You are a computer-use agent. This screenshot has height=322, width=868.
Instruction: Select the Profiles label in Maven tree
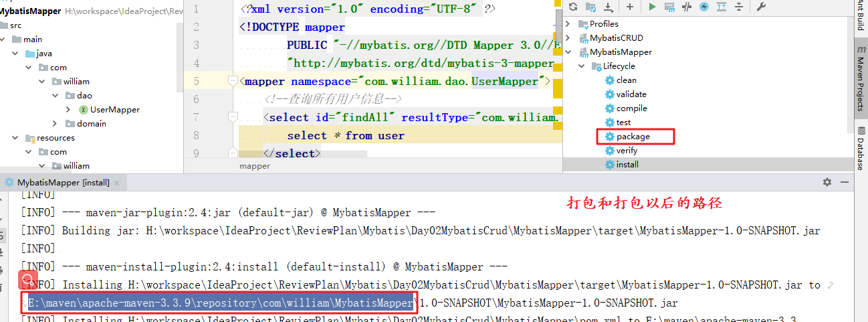[x=605, y=24]
